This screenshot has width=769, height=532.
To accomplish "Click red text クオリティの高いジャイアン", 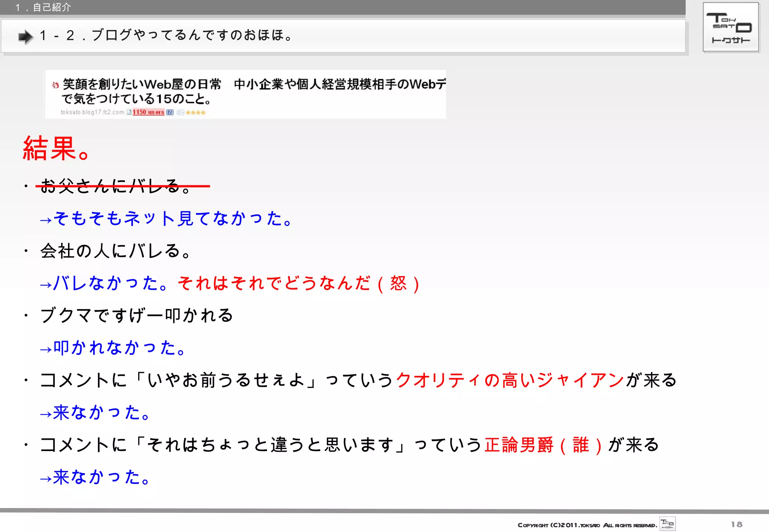I will click(510, 380).
